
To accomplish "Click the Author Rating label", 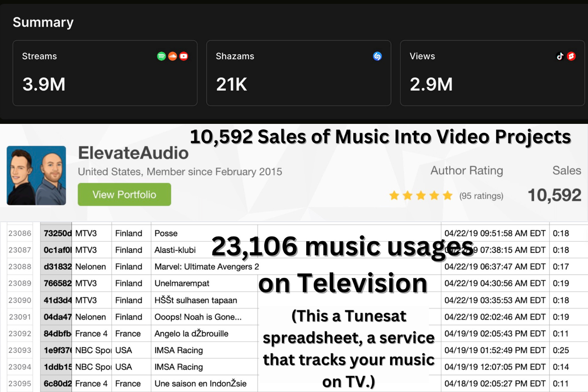I will (466, 171).
